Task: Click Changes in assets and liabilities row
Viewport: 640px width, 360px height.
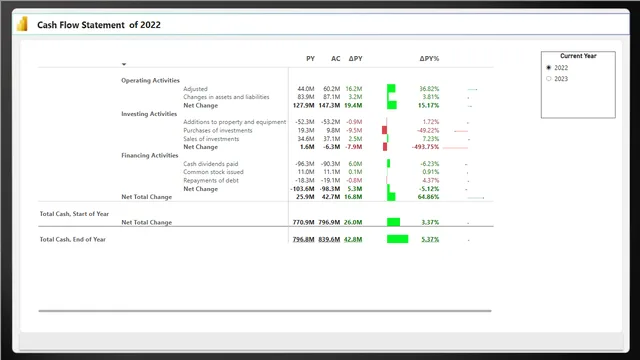Action: click(226, 97)
